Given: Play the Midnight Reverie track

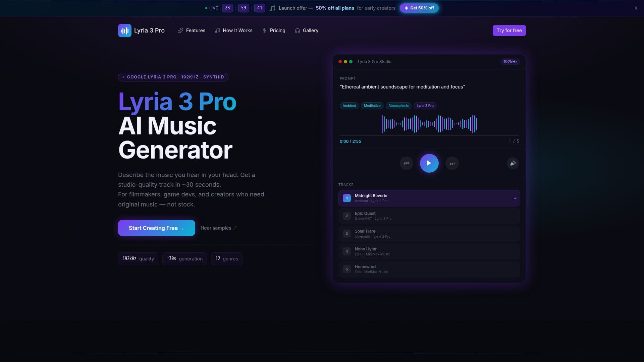Looking at the screenshot, I should [x=429, y=163].
